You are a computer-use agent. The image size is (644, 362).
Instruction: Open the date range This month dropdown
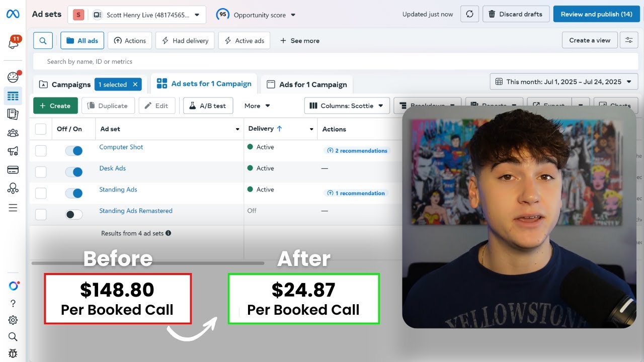click(564, 81)
